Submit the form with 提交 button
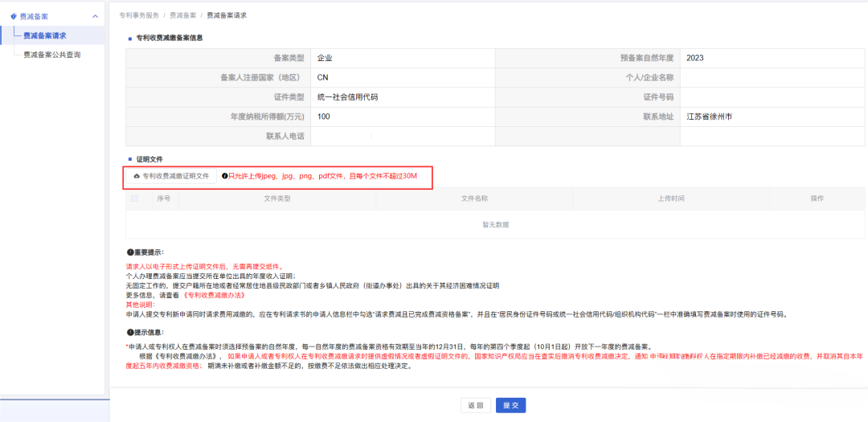868x422 pixels. (510, 405)
